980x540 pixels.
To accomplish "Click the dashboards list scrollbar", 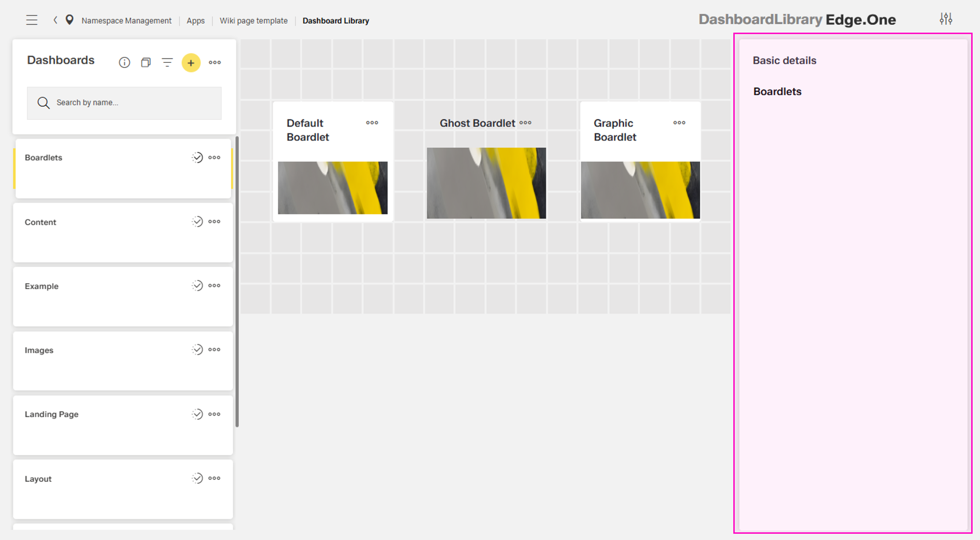I will (237, 280).
